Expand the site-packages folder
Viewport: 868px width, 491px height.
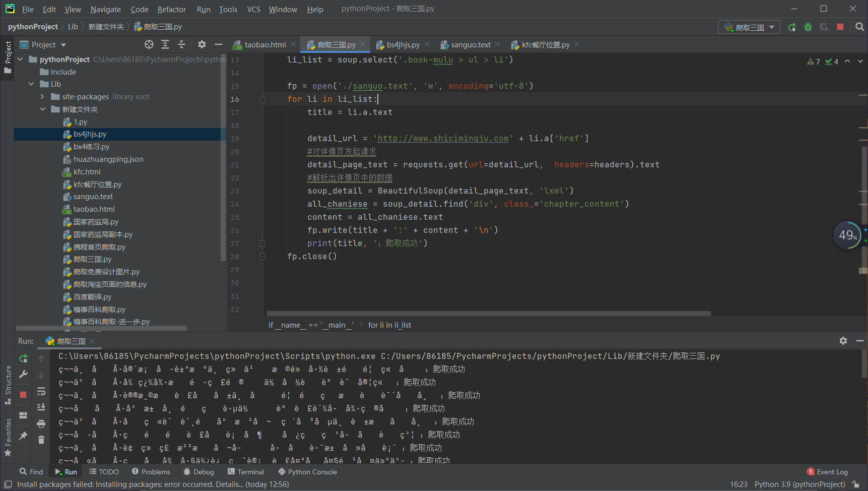[x=42, y=97]
